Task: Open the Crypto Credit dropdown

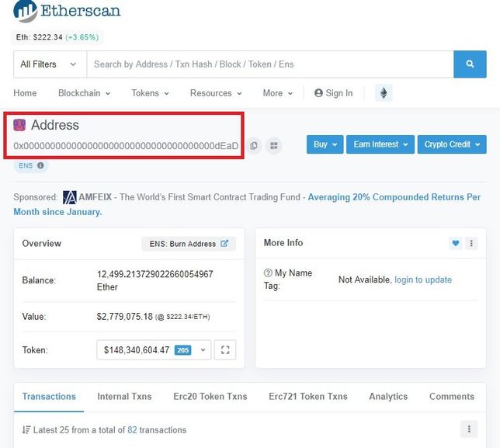Action: pyautogui.click(x=452, y=144)
